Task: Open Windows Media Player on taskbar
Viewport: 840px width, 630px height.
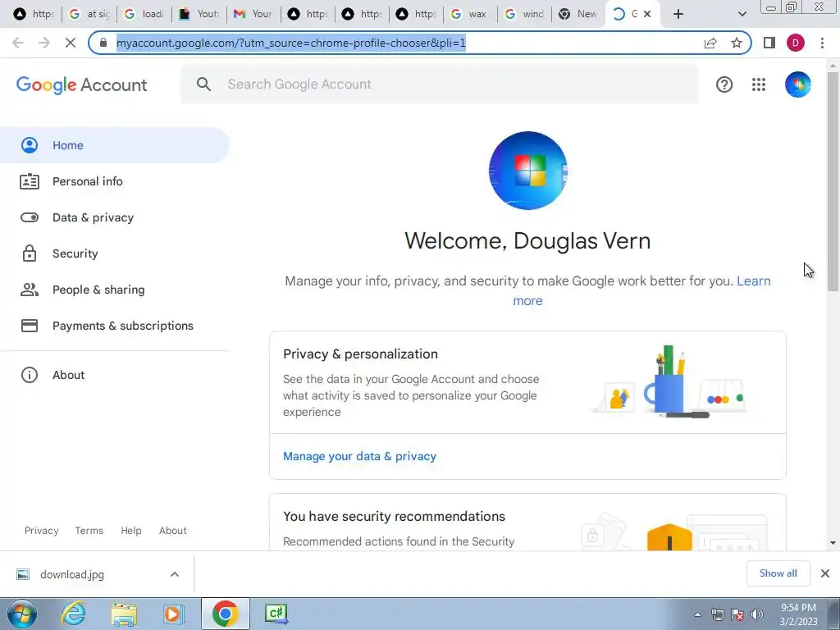Action: tap(172, 614)
